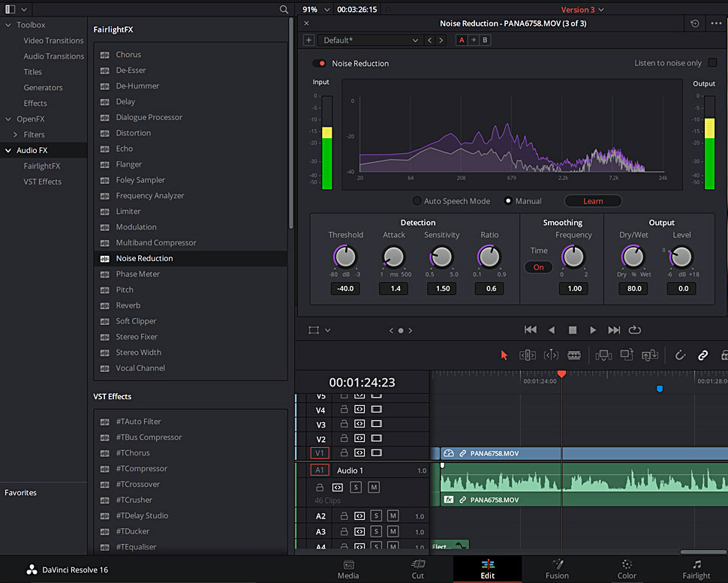Go to previous preset arrow

(429, 40)
